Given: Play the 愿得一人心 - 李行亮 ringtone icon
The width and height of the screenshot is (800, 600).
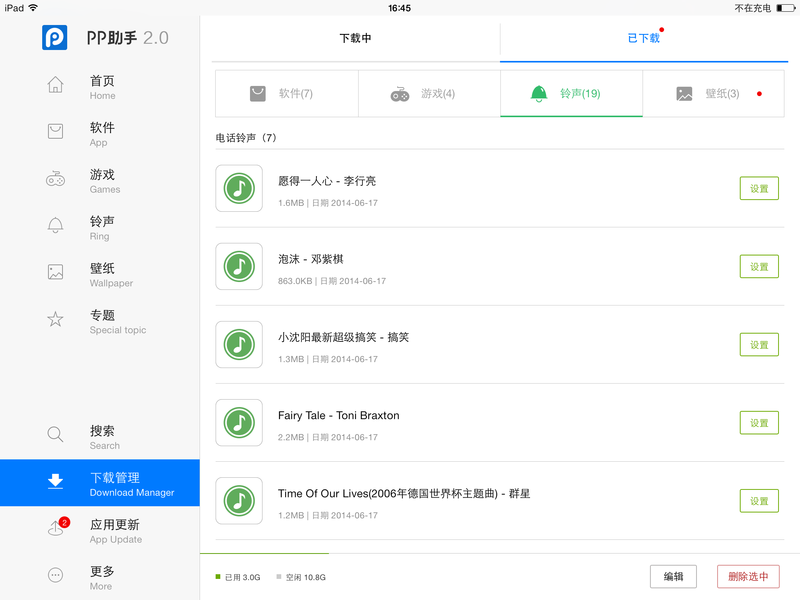Looking at the screenshot, I should coord(239,188).
